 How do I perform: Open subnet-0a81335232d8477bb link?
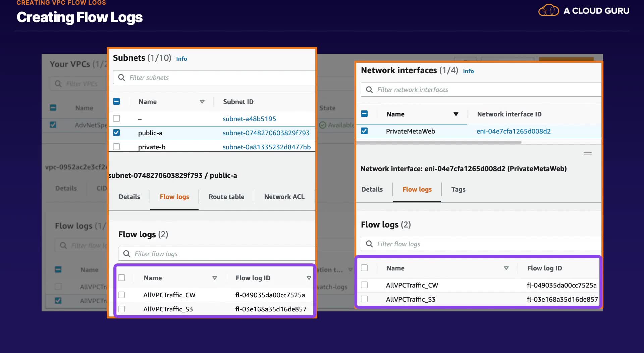(267, 147)
